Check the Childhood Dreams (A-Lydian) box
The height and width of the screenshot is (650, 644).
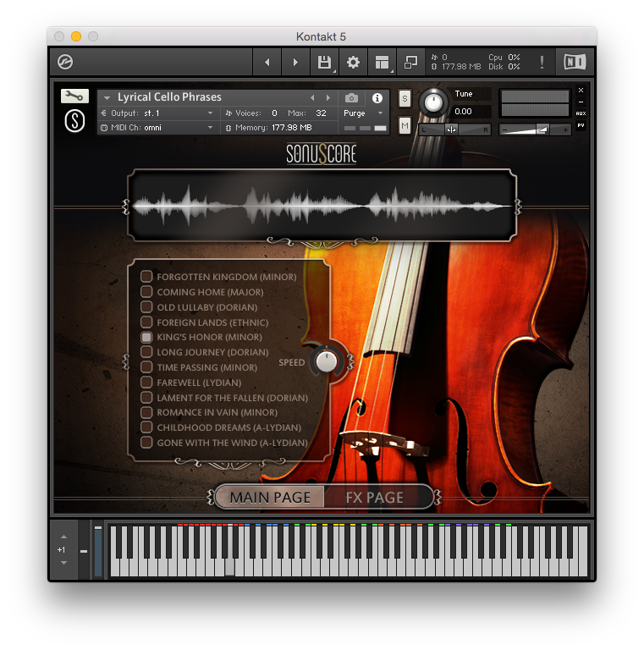tap(146, 427)
